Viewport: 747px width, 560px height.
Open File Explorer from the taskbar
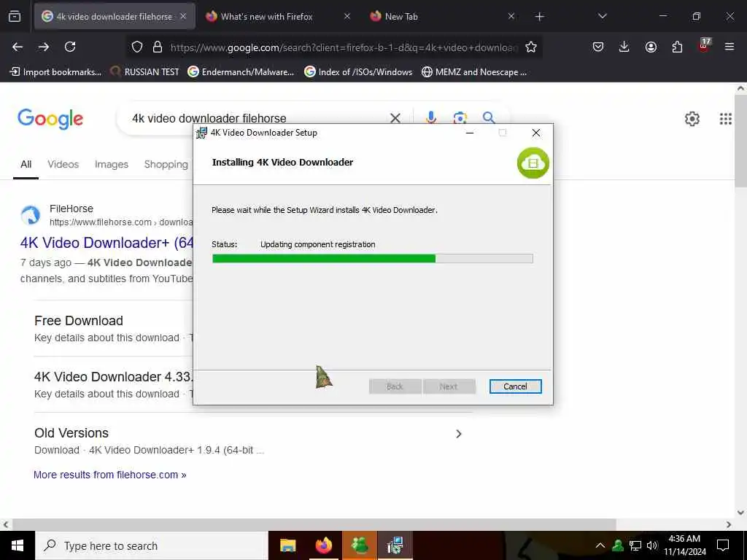click(x=287, y=545)
